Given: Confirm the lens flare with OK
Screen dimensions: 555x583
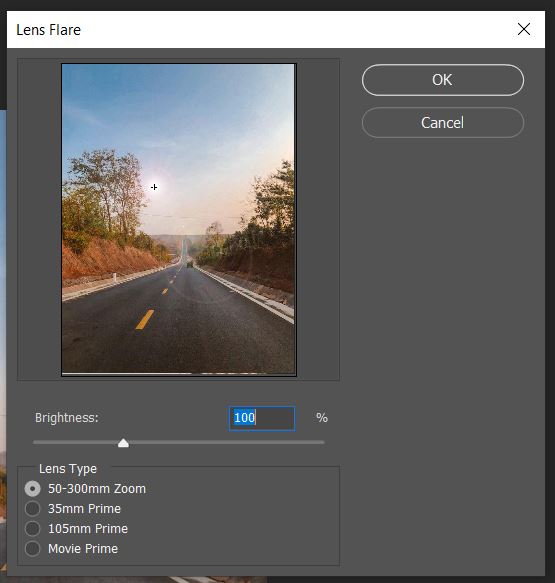Looking at the screenshot, I should point(443,80).
